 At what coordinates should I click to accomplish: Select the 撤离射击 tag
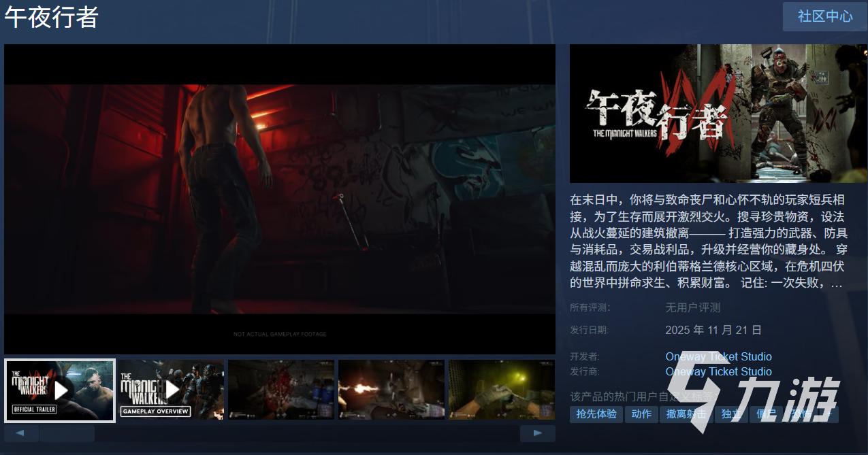pyautogui.click(x=686, y=414)
